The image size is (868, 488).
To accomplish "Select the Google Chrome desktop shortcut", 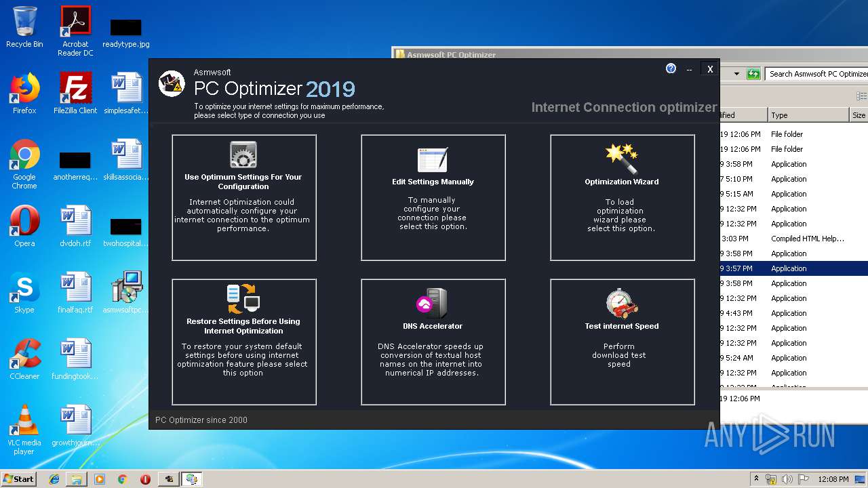I will (24, 165).
